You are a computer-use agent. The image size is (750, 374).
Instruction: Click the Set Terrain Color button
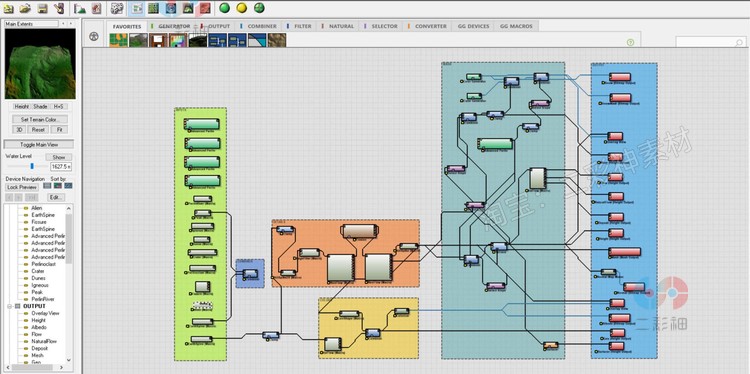(x=40, y=119)
